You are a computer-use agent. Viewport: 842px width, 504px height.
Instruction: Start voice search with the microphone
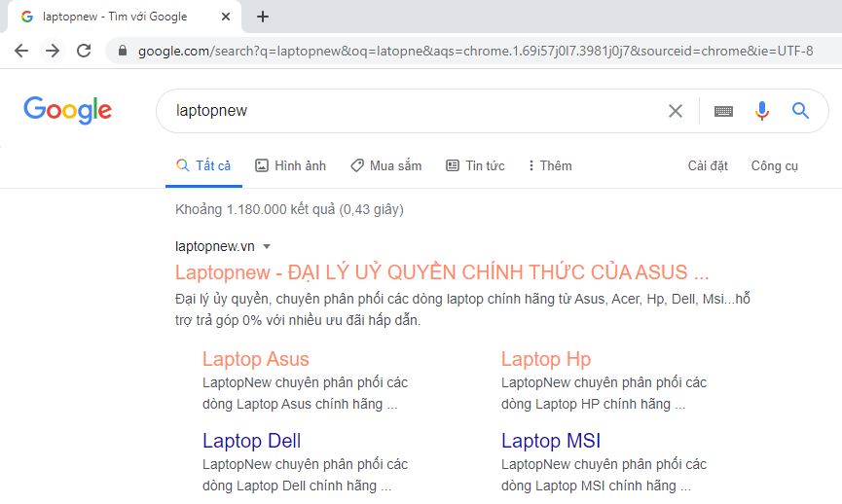[762, 111]
